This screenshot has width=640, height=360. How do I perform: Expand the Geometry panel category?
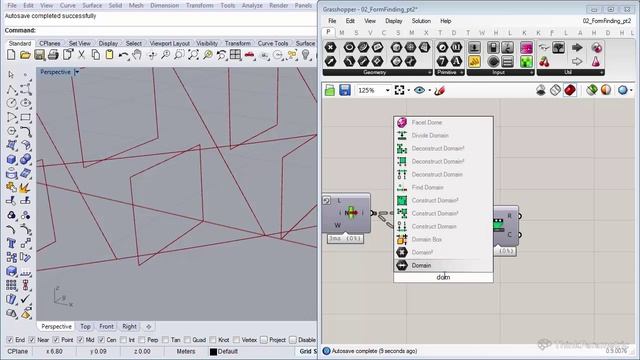point(429,72)
